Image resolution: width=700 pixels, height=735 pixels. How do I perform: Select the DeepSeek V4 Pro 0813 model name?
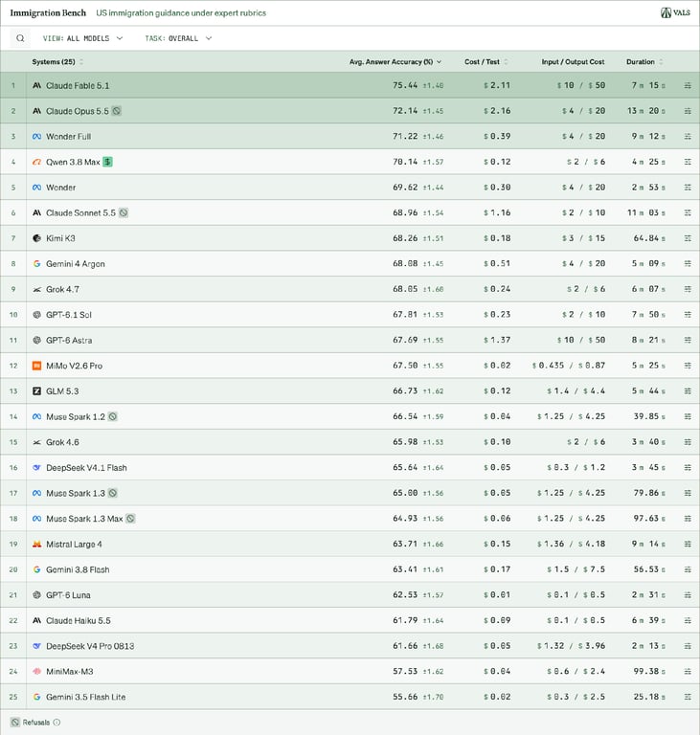click(x=90, y=646)
